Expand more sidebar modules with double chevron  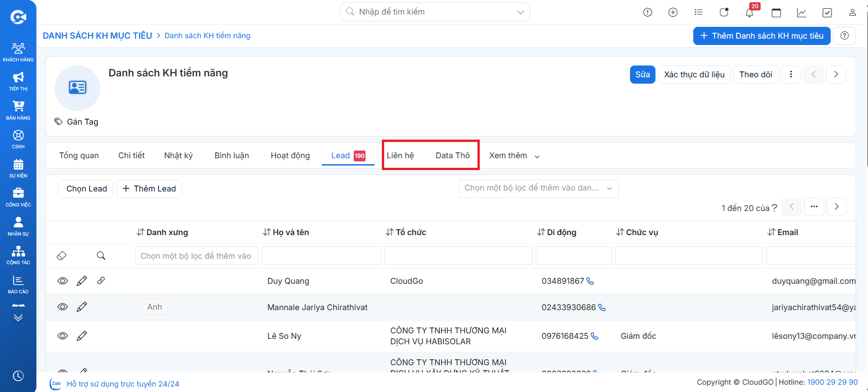tap(18, 317)
